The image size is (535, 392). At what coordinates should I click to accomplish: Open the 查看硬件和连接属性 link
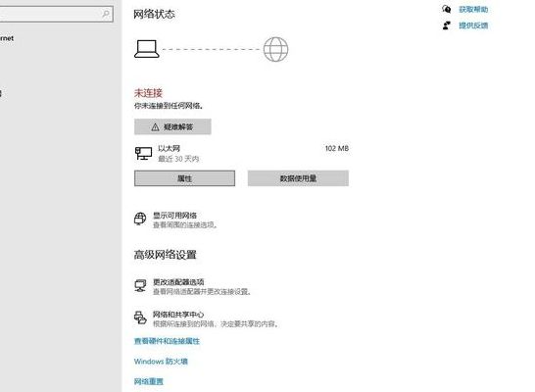[x=167, y=341]
